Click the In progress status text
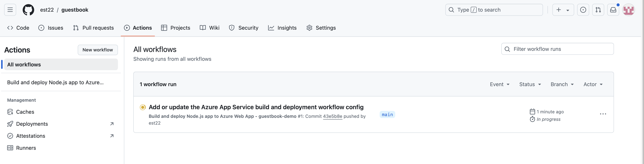Viewport: 644px width, 164px height. pyautogui.click(x=548, y=119)
